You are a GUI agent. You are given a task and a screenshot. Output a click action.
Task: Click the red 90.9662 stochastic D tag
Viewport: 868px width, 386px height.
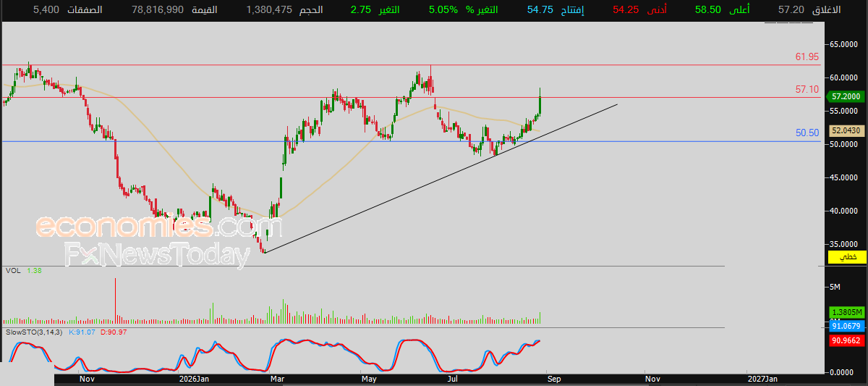tap(846, 340)
